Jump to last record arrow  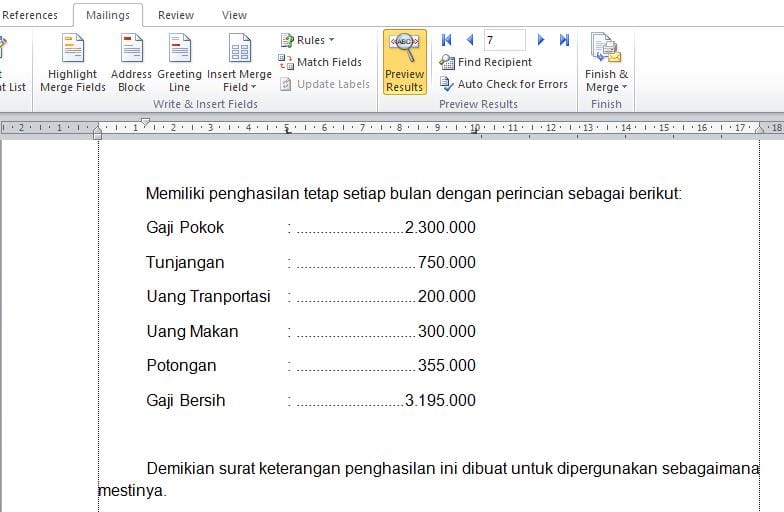tap(564, 40)
